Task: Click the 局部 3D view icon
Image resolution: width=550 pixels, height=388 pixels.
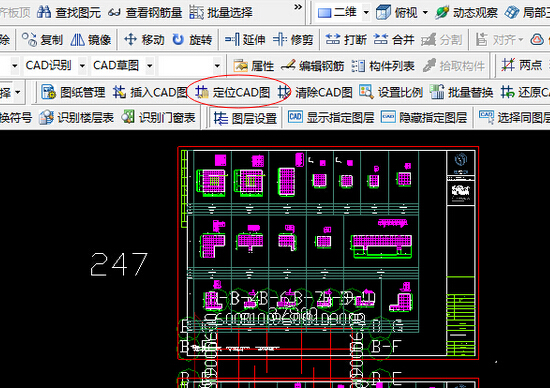Action: click(512, 13)
